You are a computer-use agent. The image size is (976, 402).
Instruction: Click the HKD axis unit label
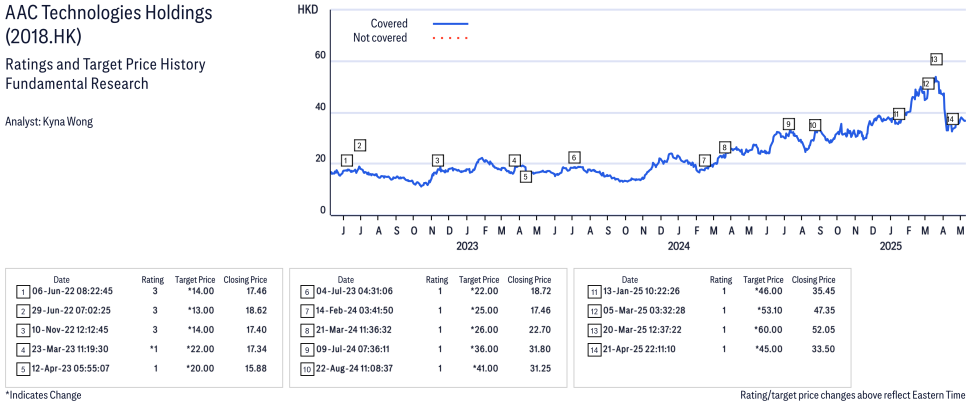point(307,9)
